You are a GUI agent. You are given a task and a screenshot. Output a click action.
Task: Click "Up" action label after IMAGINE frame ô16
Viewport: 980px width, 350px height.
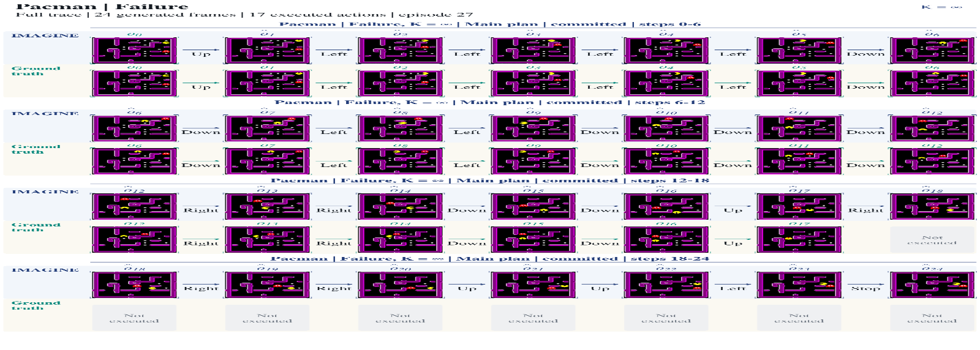click(733, 210)
